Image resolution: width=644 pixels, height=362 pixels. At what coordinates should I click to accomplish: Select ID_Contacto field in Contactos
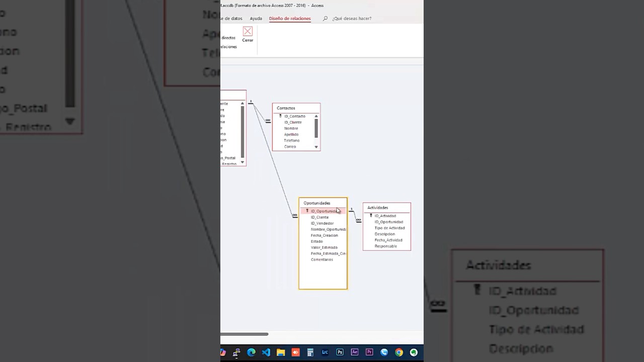pos(294,116)
